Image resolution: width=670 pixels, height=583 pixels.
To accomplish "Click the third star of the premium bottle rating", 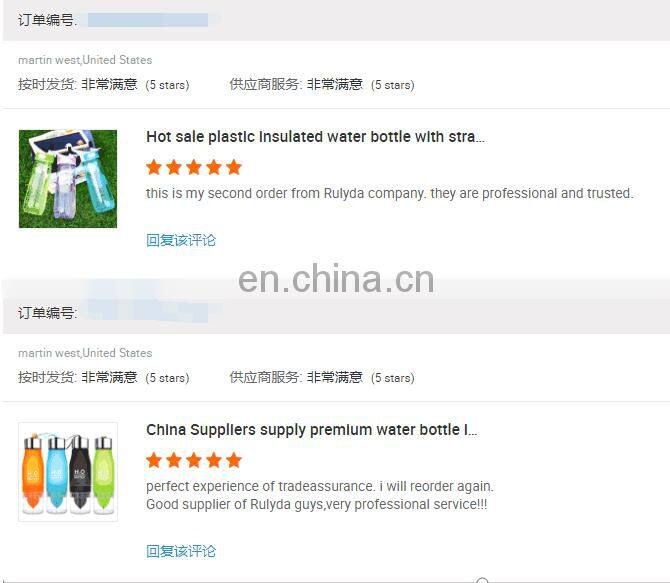I will tap(194, 460).
